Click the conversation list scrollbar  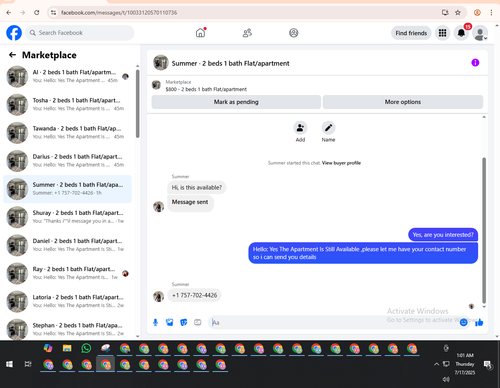point(137,103)
